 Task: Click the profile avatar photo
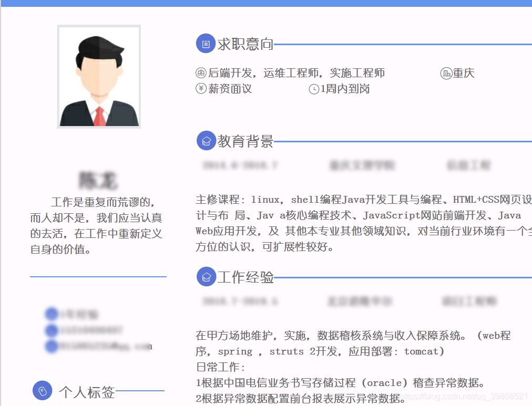pyautogui.click(x=99, y=77)
